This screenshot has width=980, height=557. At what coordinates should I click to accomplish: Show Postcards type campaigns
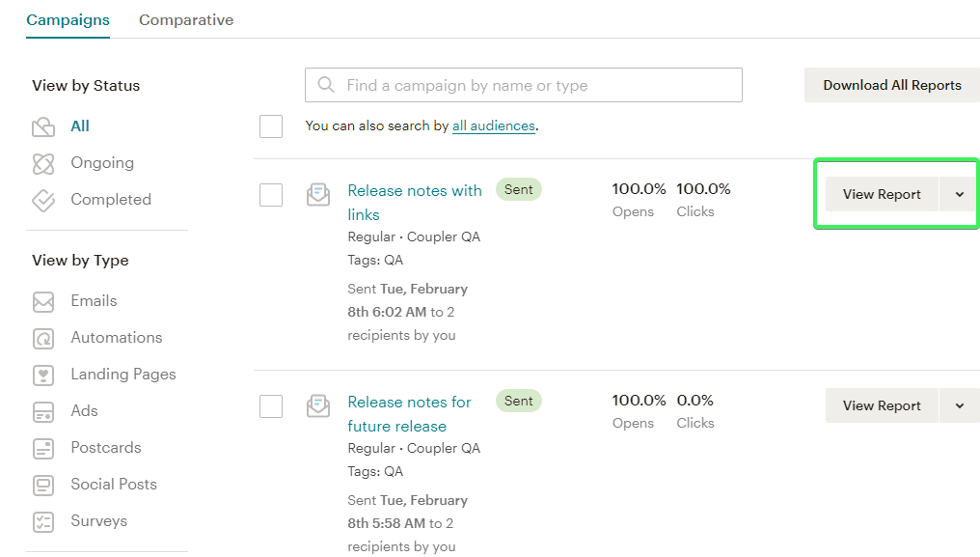coord(106,448)
